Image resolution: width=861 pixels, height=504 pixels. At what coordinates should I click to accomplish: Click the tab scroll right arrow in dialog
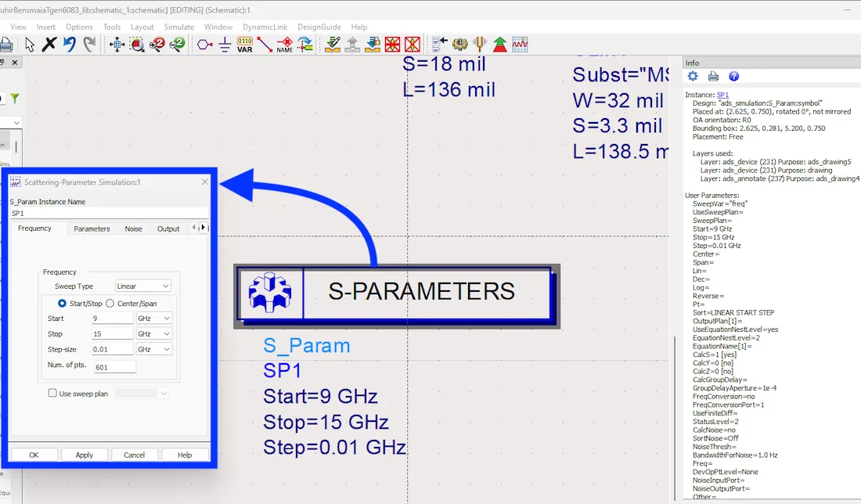click(204, 227)
